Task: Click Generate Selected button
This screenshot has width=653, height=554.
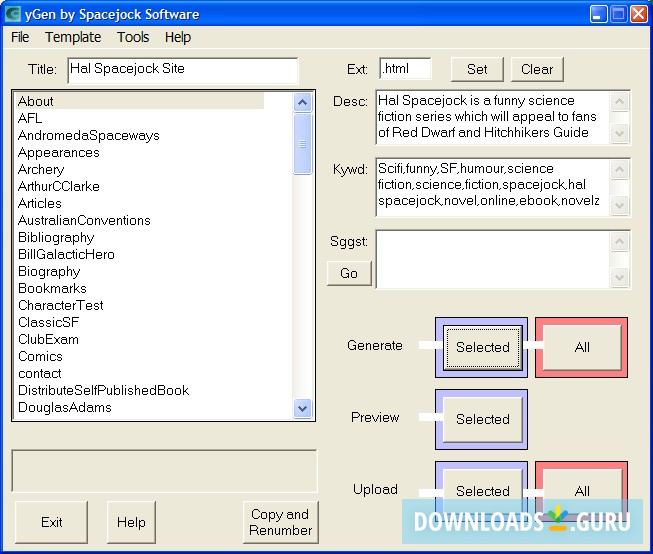Action: 482,347
